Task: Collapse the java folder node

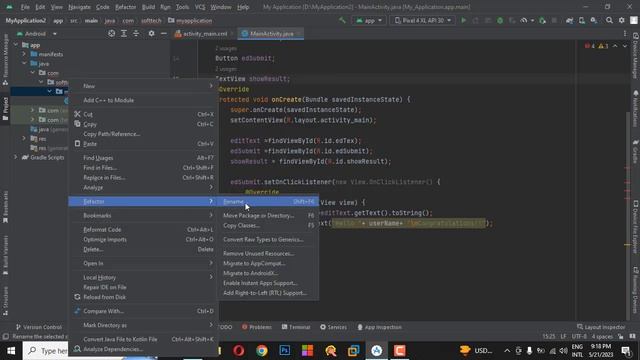Action: (24, 63)
